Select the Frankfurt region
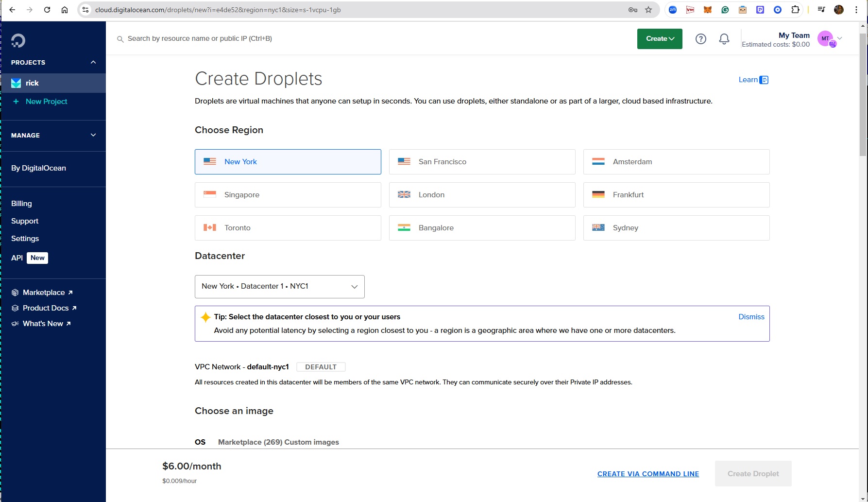Image resolution: width=868 pixels, height=502 pixels. click(677, 195)
